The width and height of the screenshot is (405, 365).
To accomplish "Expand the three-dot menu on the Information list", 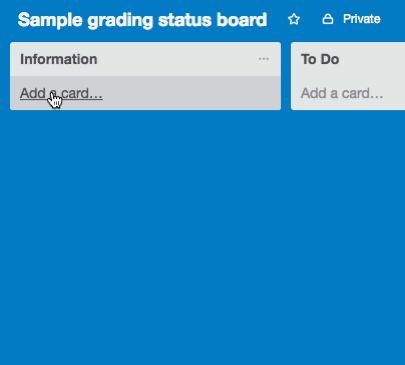I will [x=263, y=59].
